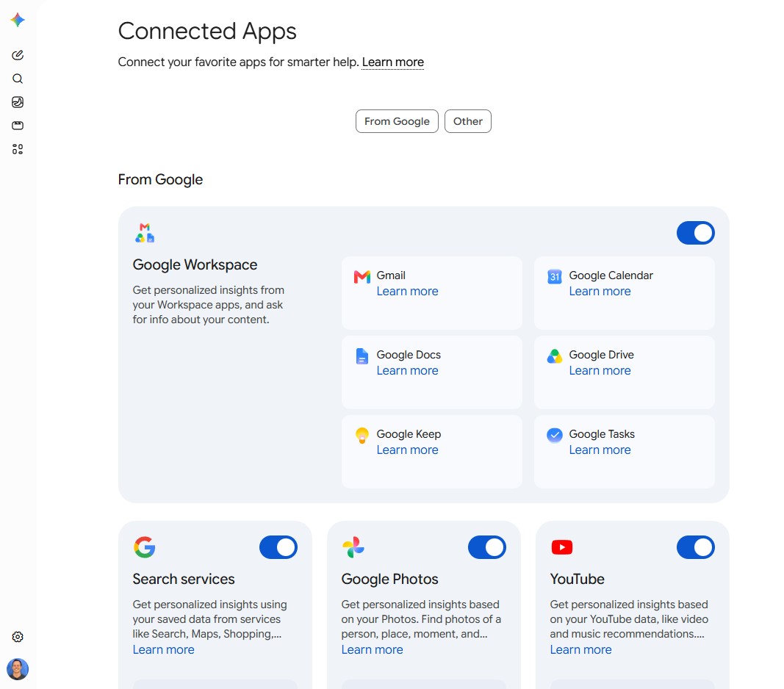
Task: Click the Gmail app name label
Action: click(391, 275)
